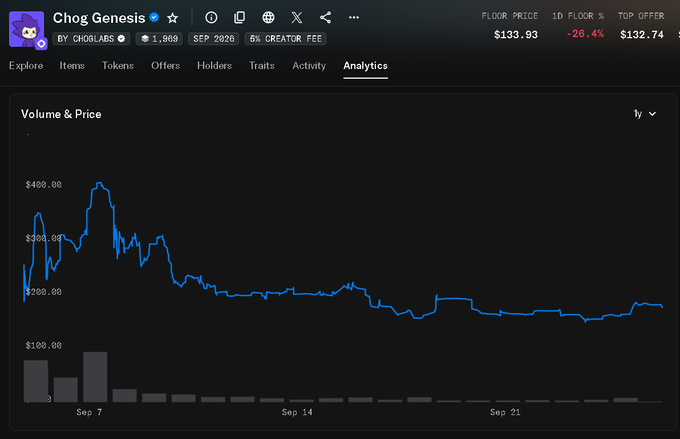Switch to the Items tab

[72, 66]
